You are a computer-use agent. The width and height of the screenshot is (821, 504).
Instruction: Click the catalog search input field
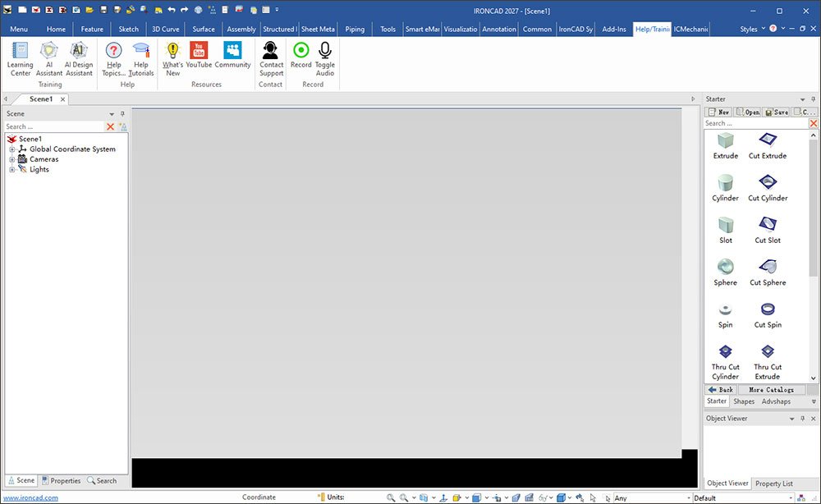756,123
